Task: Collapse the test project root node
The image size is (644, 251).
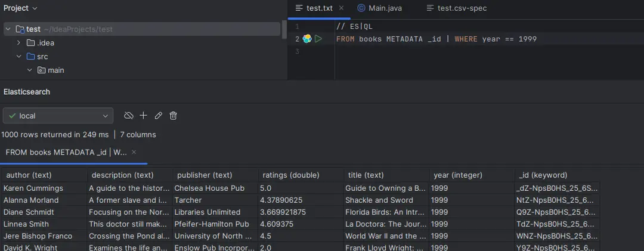Action: click(x=8, y=29)
